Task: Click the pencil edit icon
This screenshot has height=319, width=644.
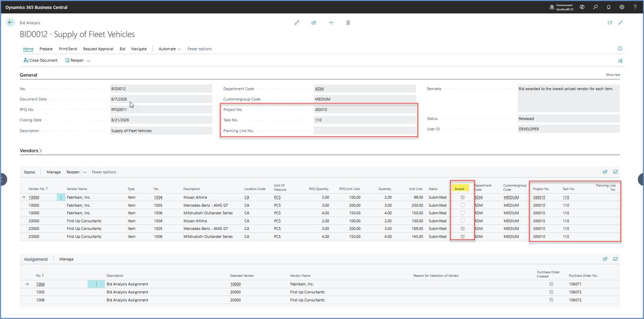Action: click(297, 22)
